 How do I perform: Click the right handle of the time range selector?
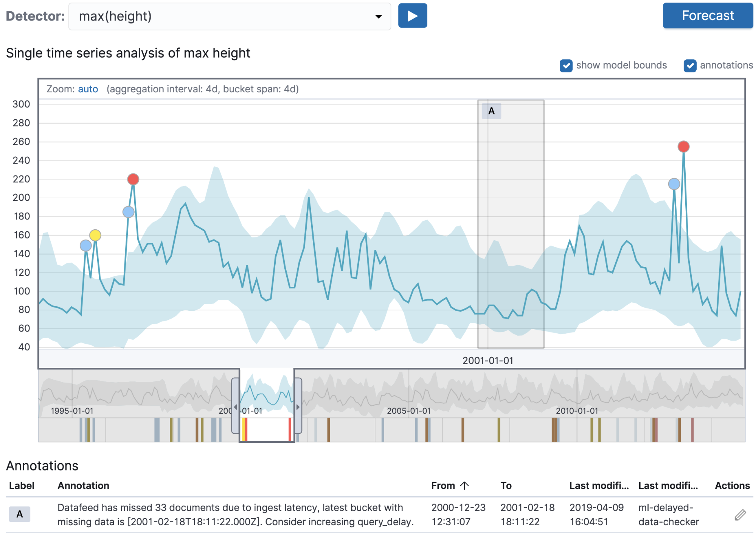click(298, 407)
